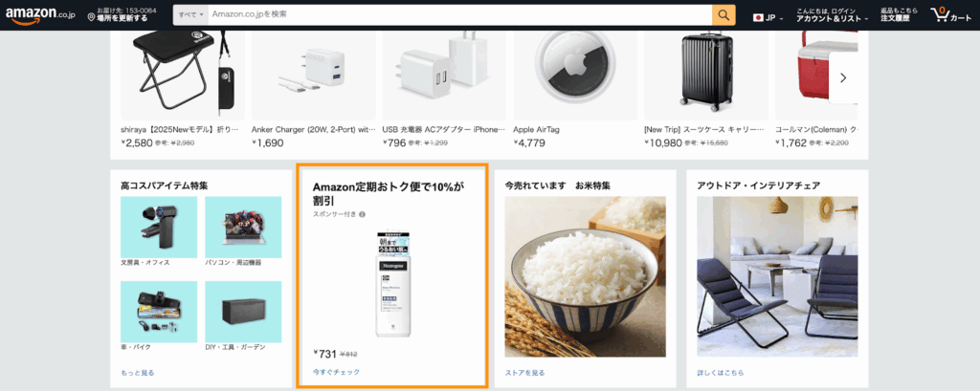Open 返品もこちら 注文履歴 orders
Screen dimensions: 980x391
[x=899, y=15]
